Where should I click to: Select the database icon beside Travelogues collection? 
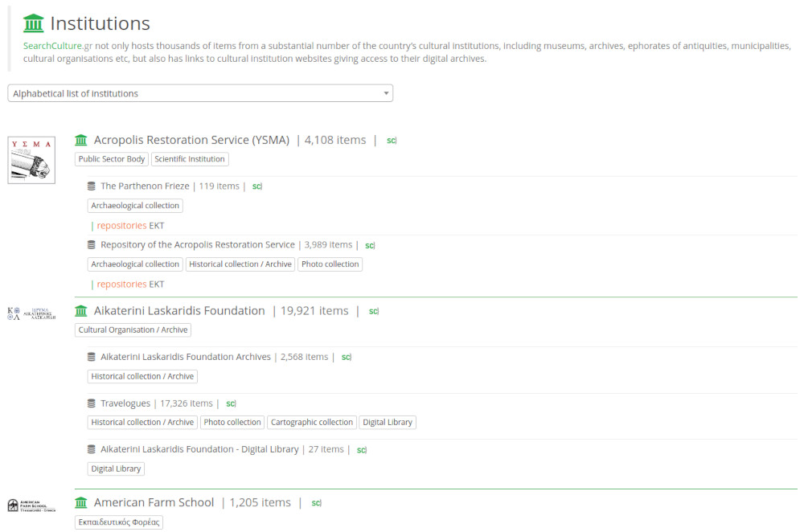(91, 403)
